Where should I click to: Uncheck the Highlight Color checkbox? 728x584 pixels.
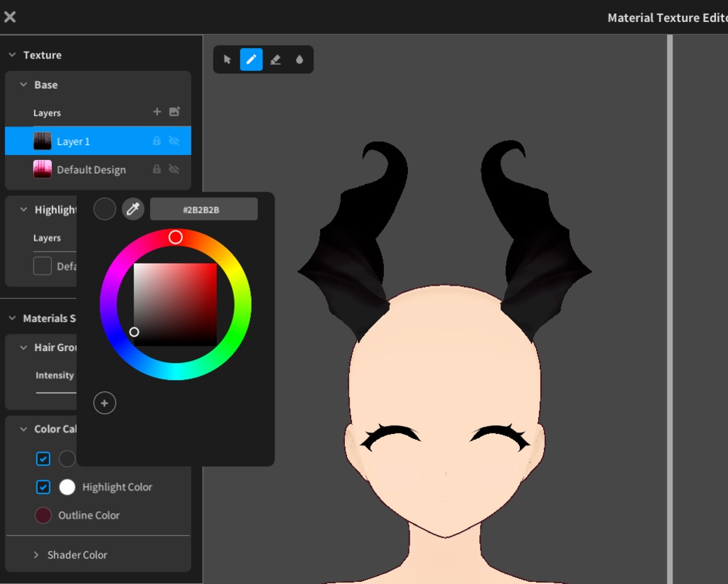[43, 487]
